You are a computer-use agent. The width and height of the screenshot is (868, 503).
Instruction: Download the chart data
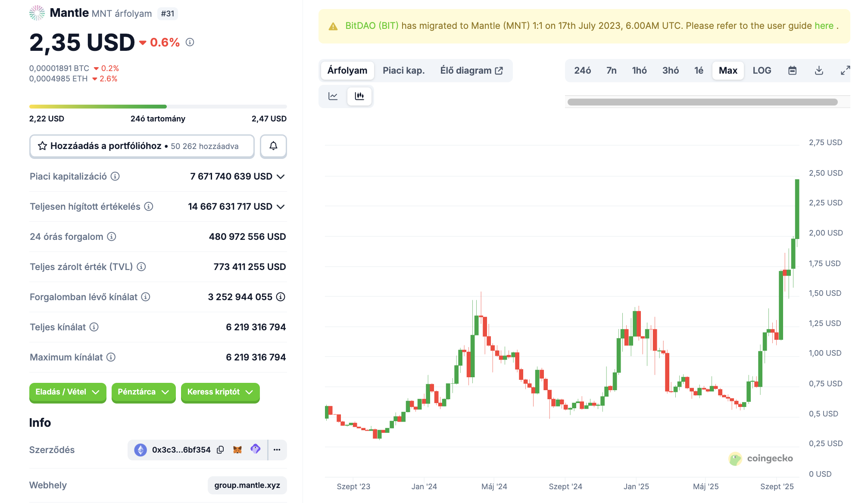819,71
